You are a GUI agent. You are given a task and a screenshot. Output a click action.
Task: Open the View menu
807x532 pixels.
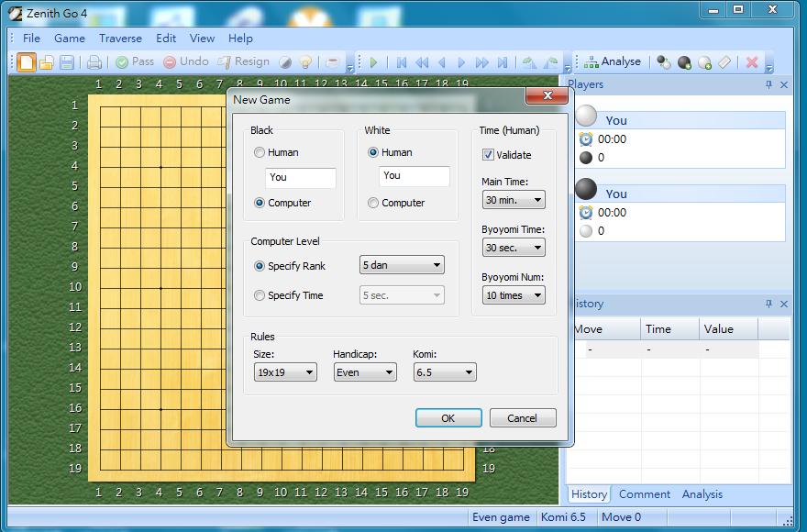(202, 39)
